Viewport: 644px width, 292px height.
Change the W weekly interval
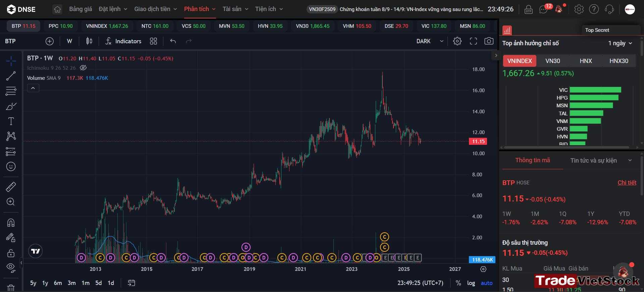click(x=69, y=41)
